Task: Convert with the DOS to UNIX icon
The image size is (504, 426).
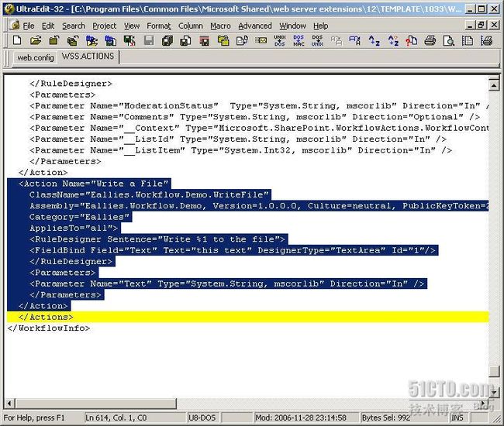Action: click(x=317, y=40)
